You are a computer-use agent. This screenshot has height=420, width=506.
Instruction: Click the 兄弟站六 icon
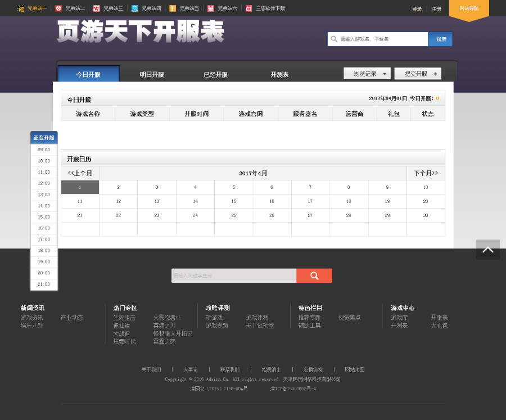point(211,8)
